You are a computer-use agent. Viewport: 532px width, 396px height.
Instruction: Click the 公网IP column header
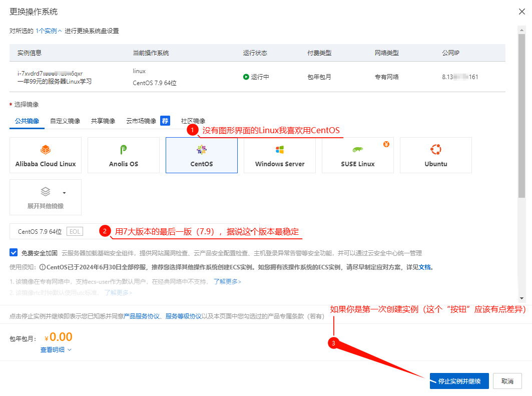pos(450,53)
